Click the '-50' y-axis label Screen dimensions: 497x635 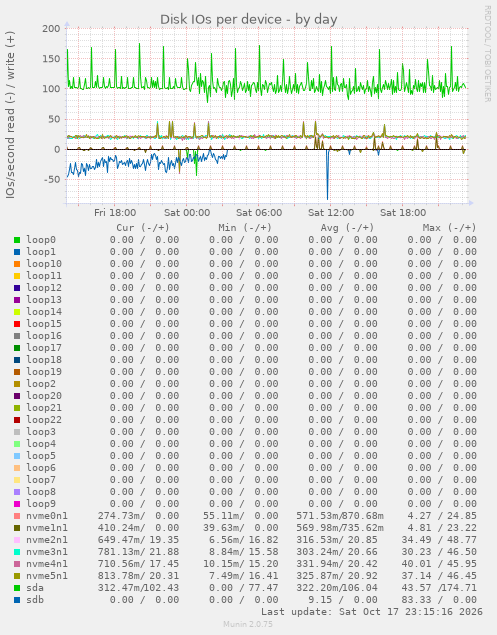point(51,180)
